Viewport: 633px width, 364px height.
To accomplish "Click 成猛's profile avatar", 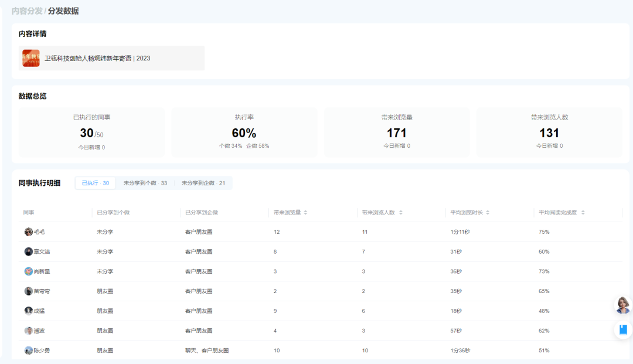I will coord(28,311).
